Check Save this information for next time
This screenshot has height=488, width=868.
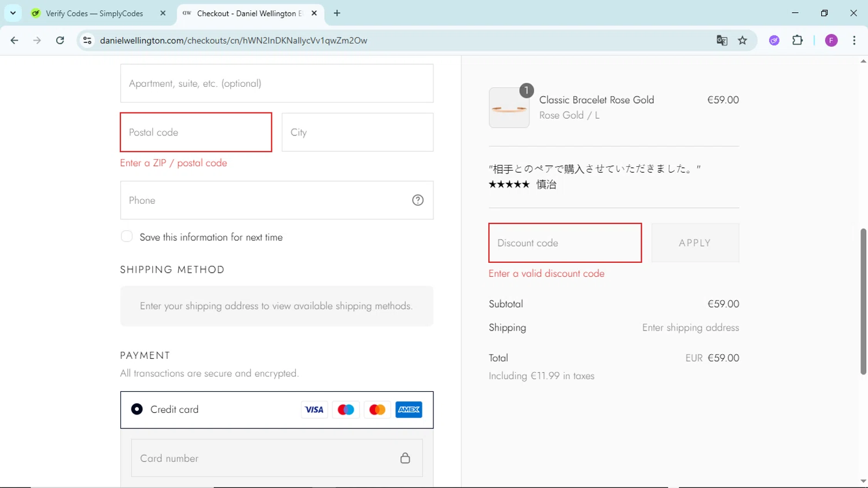[127, 236]
